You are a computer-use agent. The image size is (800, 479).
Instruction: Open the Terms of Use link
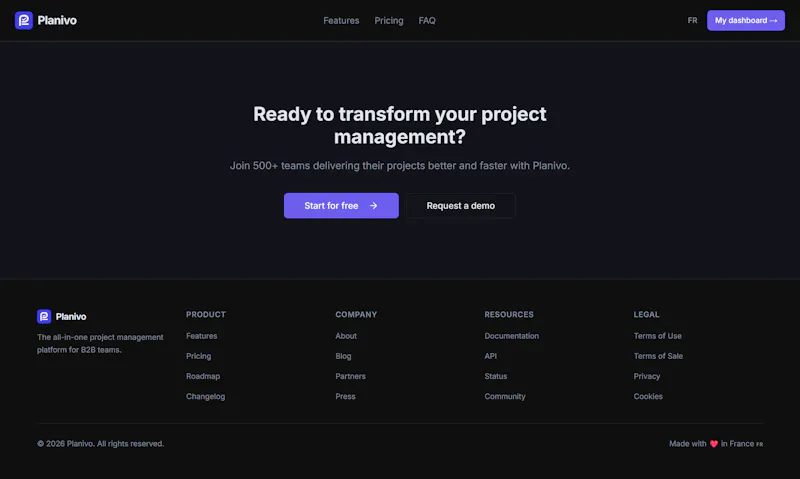(658, 336)
